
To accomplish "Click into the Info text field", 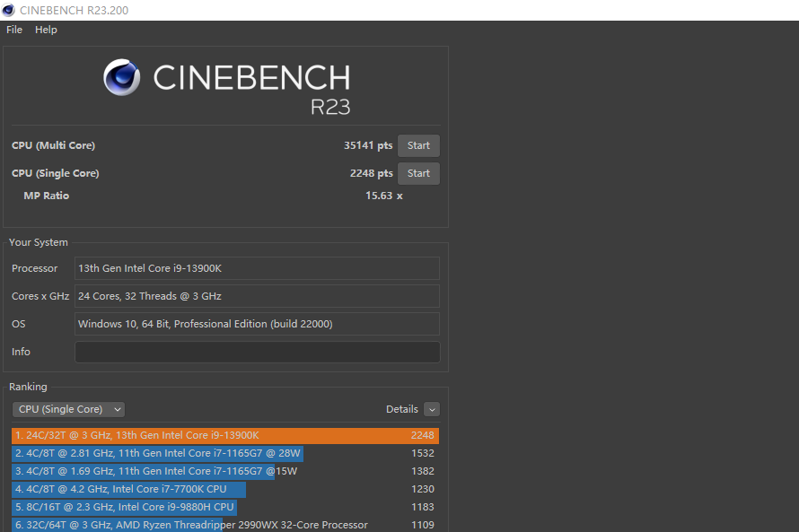I will (x=257, y=352).
